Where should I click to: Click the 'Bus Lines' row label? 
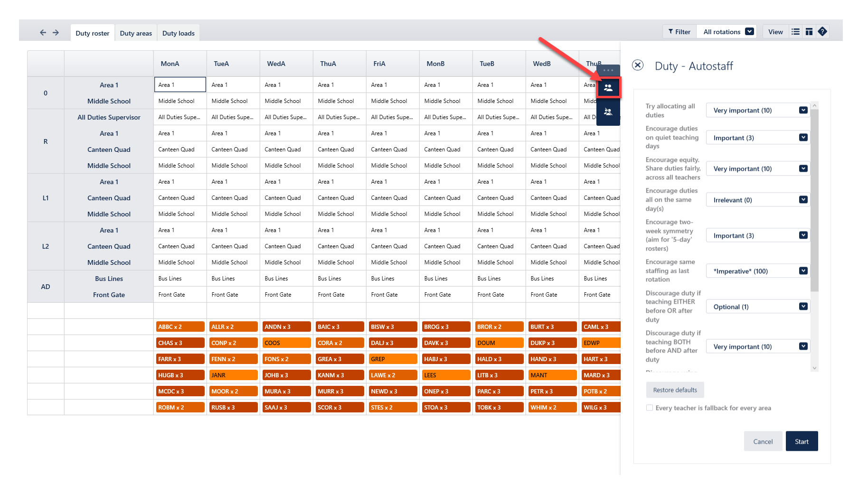109,279
